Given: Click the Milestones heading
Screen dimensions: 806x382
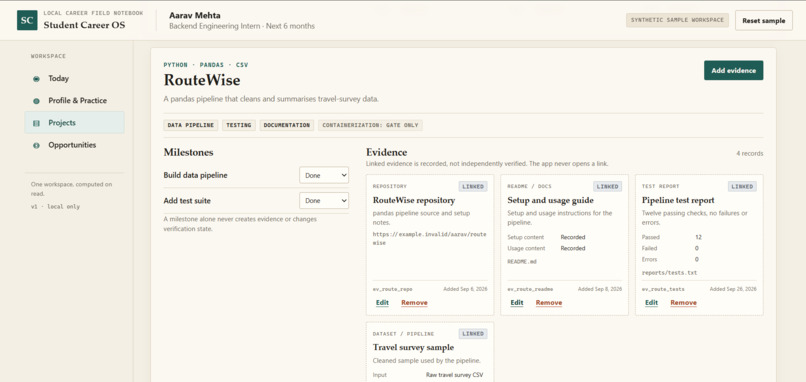Looking at the screenshot, I should [x=188, y=152].
